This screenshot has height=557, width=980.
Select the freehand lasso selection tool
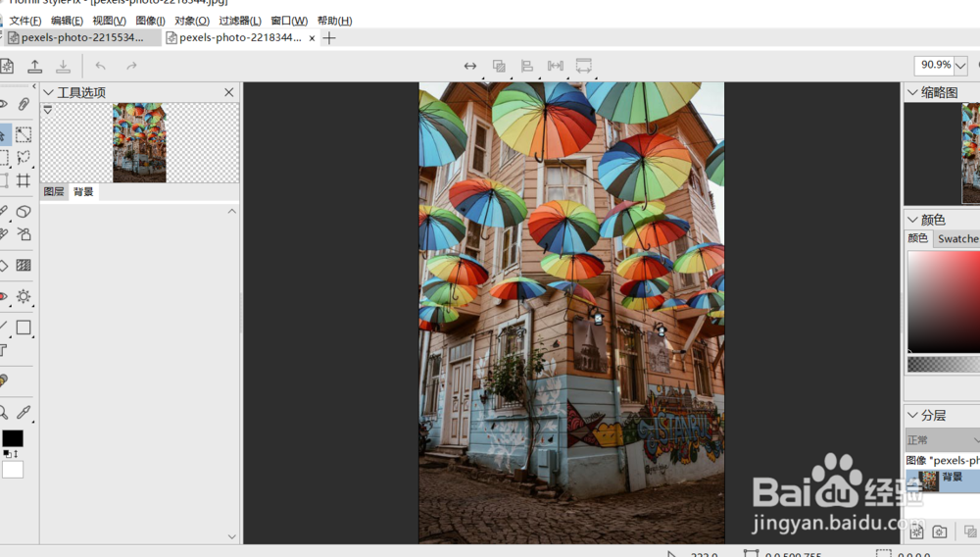[x=24, y=158]
